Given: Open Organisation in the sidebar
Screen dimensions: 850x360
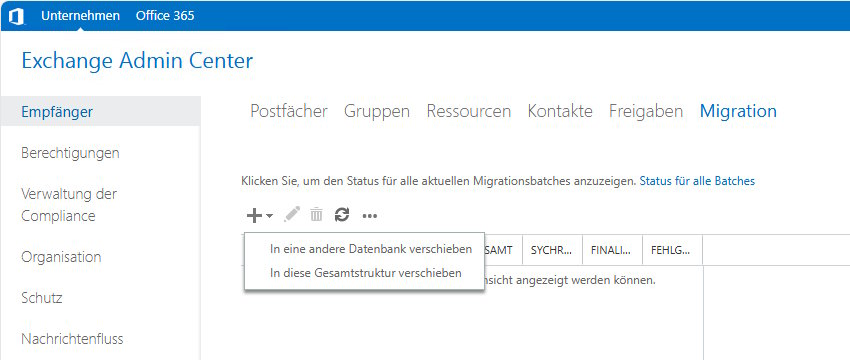Looking at the screenshot, I should (x=61, y=256).
